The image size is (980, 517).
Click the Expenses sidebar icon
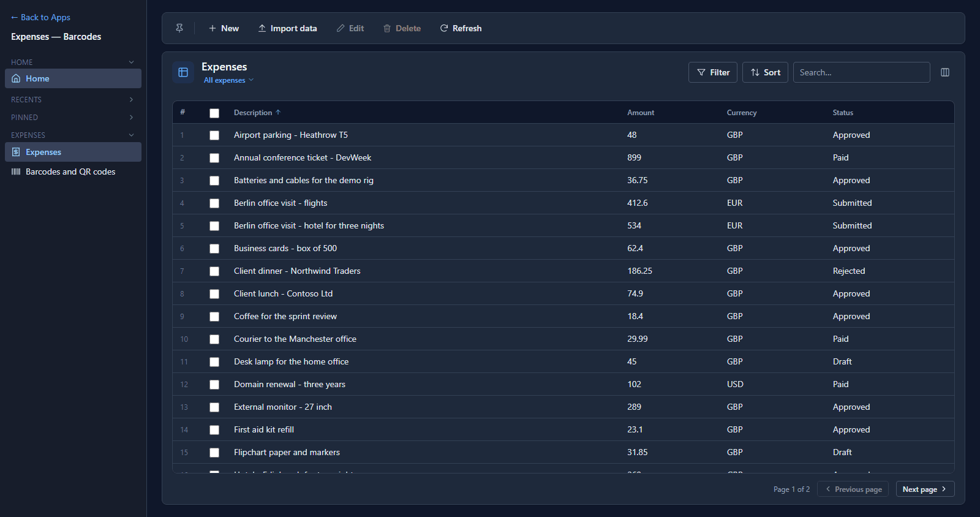pos(16,152)
